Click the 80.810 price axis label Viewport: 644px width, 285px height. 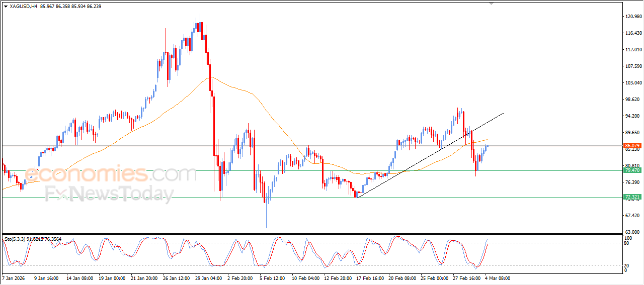pos(633,166)
